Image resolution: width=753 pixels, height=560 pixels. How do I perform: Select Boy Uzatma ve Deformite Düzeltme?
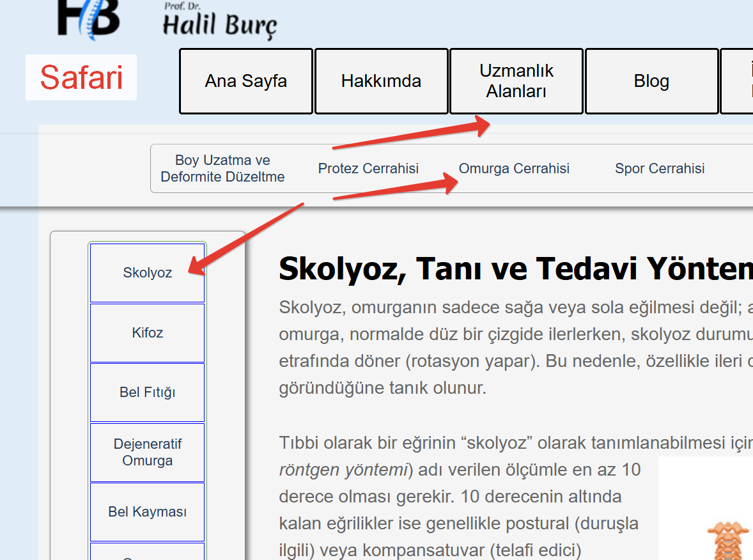(x=222, y=169)
